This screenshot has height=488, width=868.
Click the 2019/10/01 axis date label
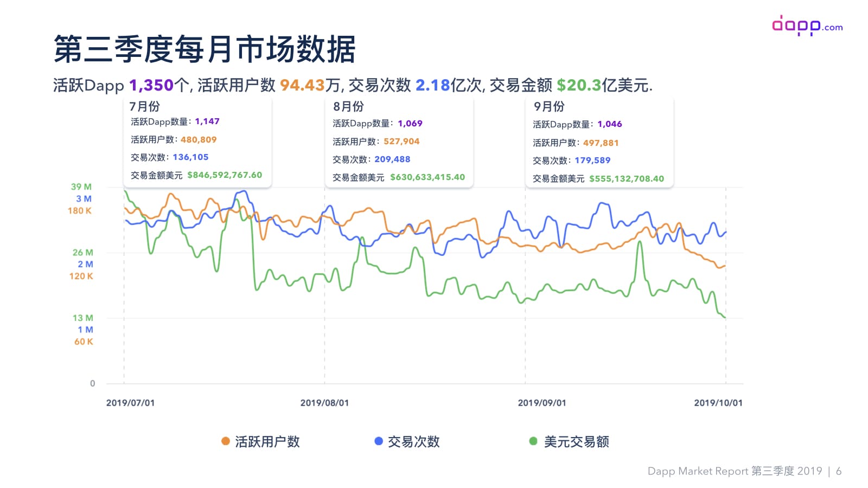point(718,403)
